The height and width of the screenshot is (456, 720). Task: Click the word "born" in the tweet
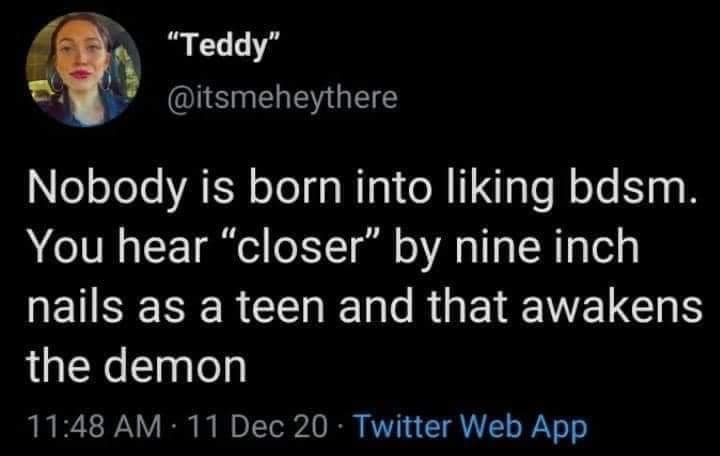(x=260, y=191)
